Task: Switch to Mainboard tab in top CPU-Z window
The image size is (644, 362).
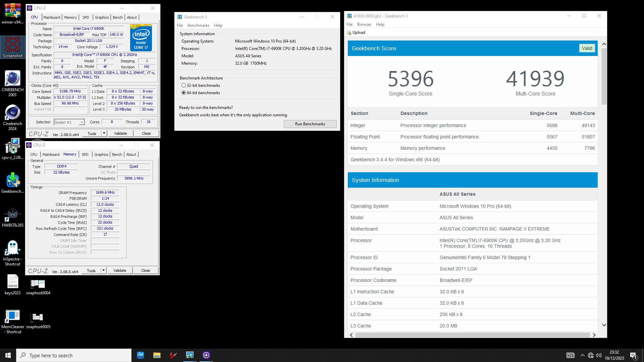Action: [x=52, y=17]
